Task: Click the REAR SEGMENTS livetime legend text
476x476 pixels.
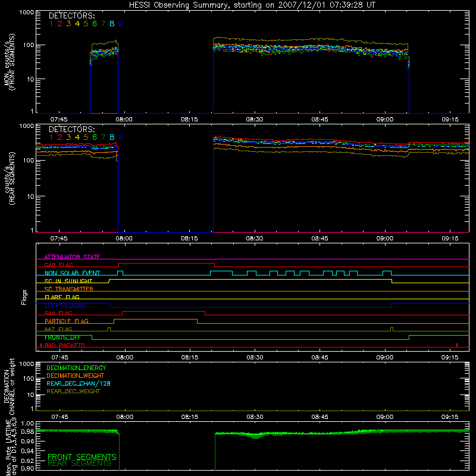Action: (x=80, y=464)
